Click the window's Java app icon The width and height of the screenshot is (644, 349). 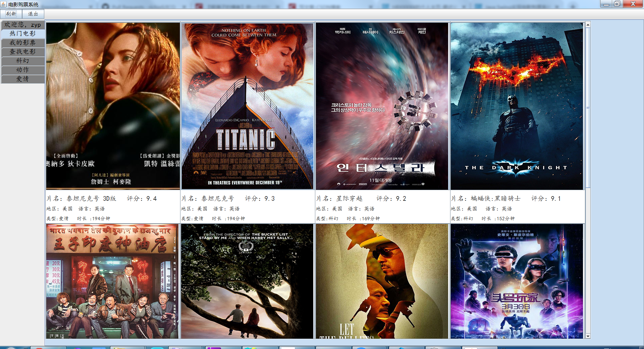coord(3,4)
